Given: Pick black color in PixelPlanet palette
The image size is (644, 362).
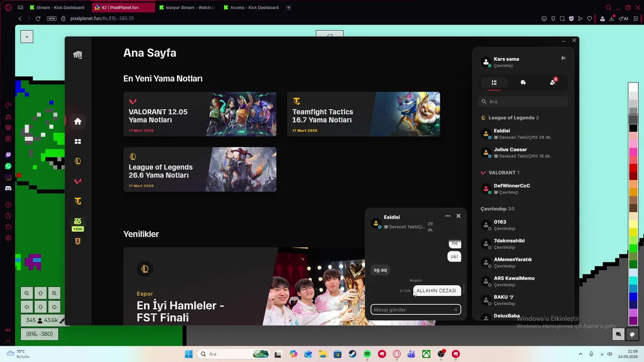Looking at the screenshot, I should pyautogui.click(x=633, y=129).
